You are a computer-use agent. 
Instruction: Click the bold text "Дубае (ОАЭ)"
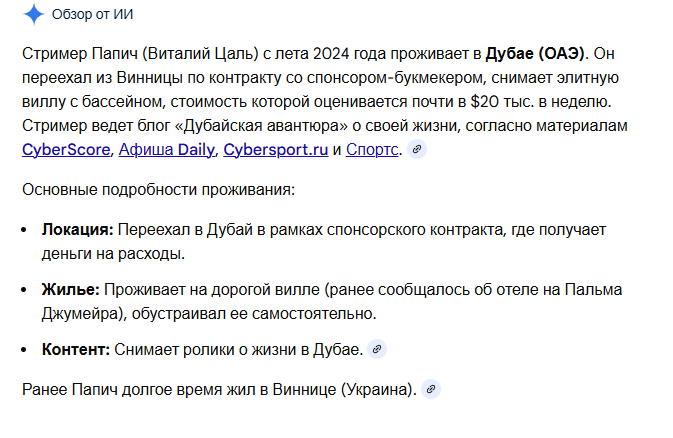point(537,52)
